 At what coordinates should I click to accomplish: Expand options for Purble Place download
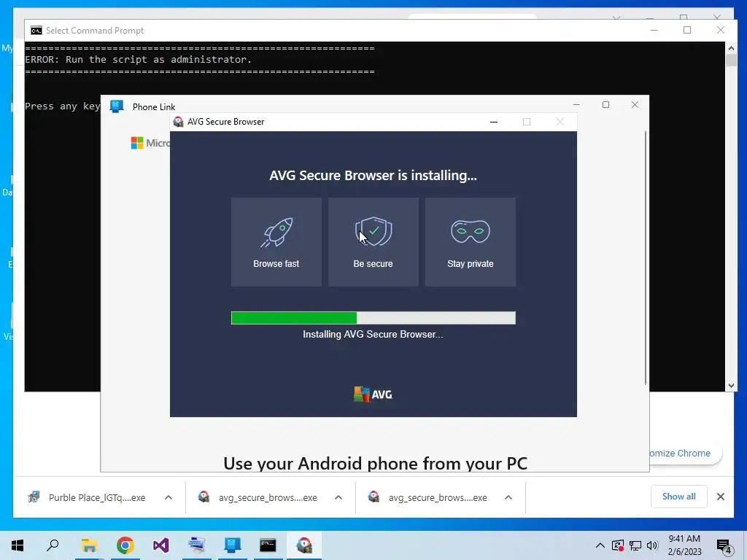point(169,497)
